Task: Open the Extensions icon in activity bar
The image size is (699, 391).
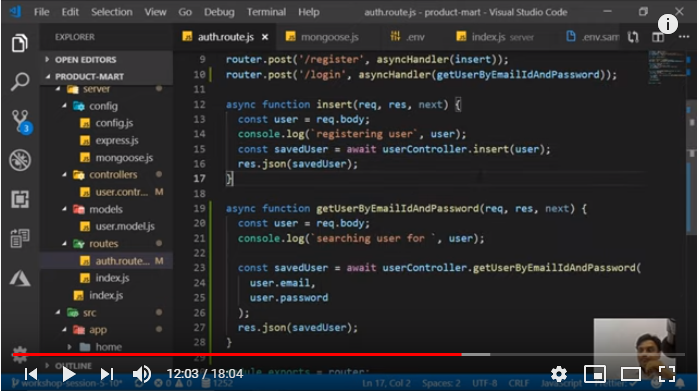Action: [x=20, y=199]
